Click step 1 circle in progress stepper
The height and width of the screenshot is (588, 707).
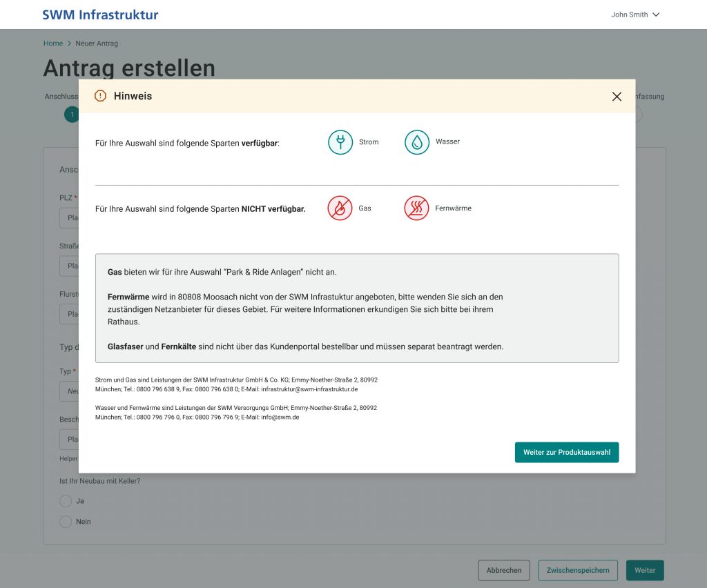pyautogui.click(x=71, y=115)
